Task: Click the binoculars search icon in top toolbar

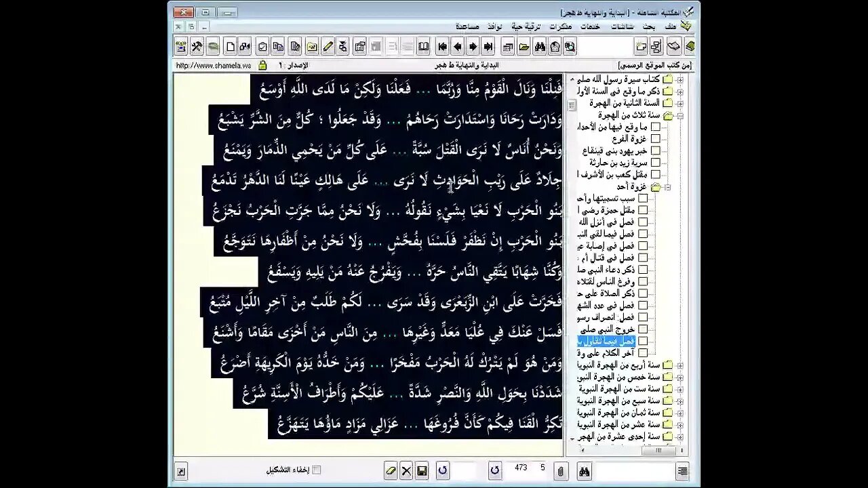Action: coord(540,47)
